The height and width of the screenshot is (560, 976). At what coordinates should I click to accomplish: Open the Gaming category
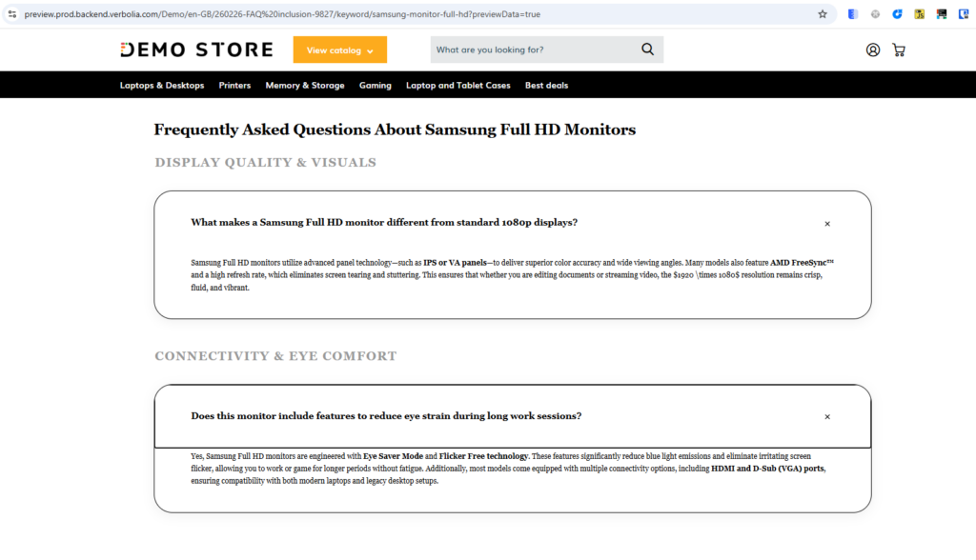tap(375, 86)
